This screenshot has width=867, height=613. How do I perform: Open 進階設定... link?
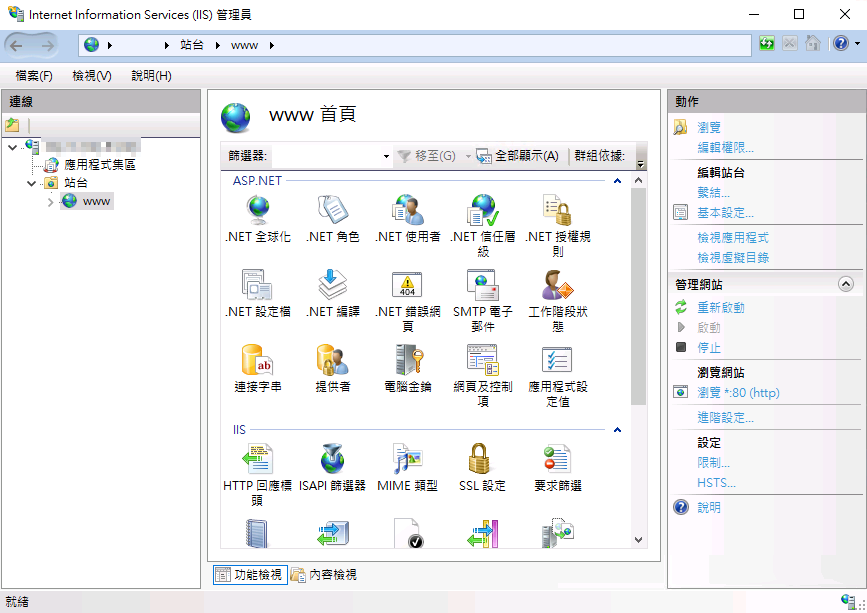(x=725, y=417)
